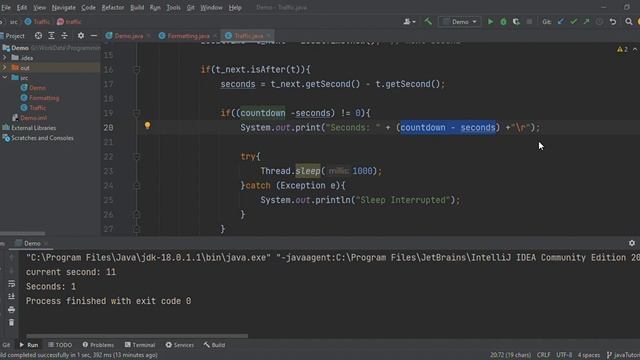The image size is (640, 360).
Task: Start debugging with the green bug icon
Action: point(503,22)
